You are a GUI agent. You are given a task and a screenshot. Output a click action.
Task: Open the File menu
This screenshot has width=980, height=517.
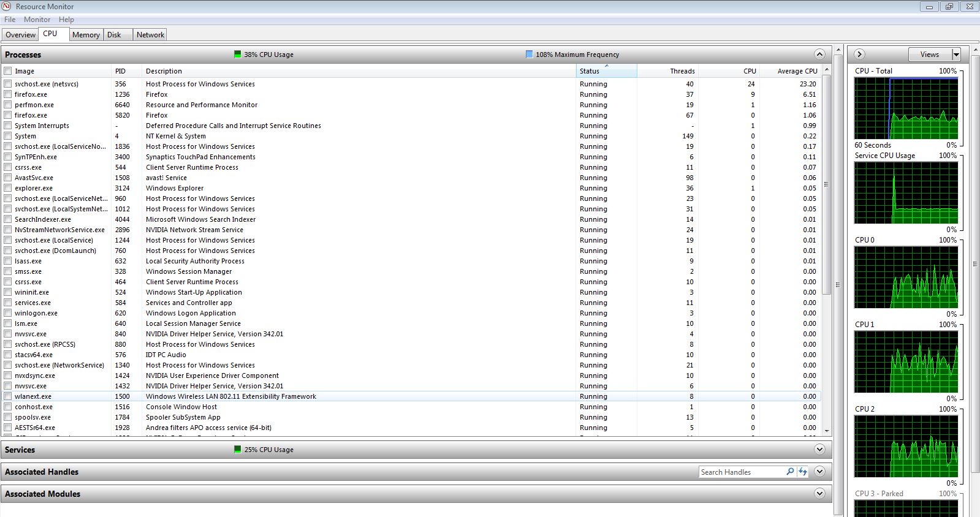pyautogui.click(x=10, y=20)
